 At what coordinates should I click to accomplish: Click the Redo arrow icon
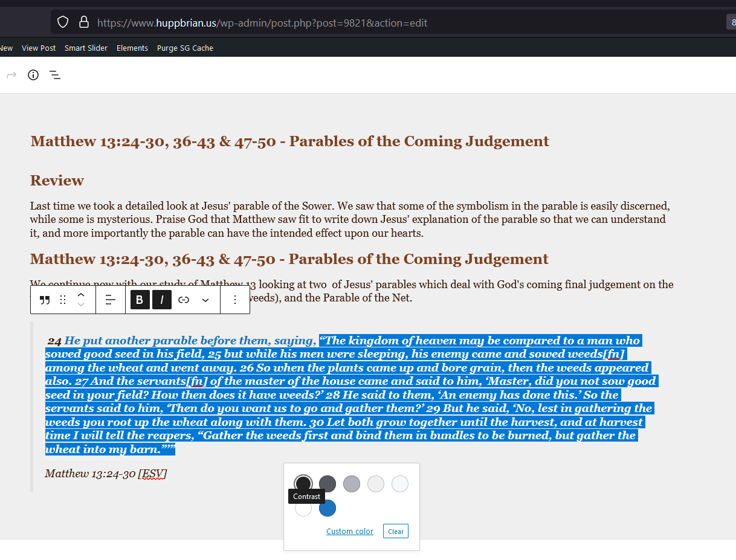pyautogui.click(x=11, y=75)
